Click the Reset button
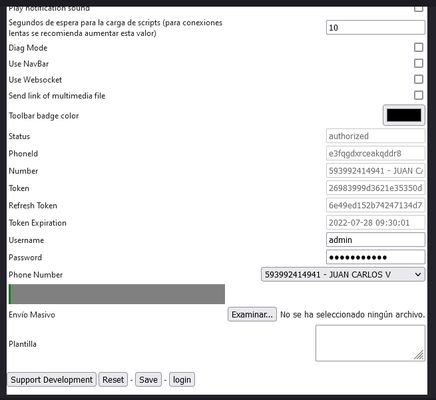Viewport: 436px width, 400px height. click(x=113, y=380)
